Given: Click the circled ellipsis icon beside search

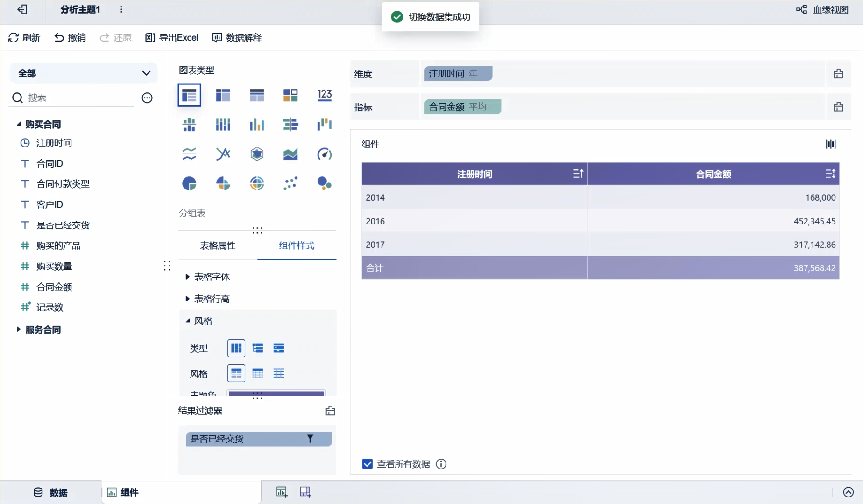Looking at the screenshot, I should 147,98.
